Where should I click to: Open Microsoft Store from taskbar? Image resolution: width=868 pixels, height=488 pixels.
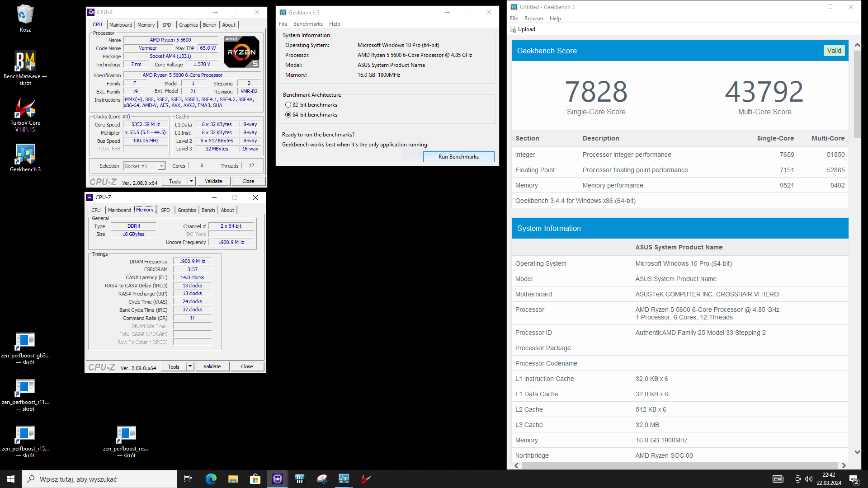[x=255, y=479]
